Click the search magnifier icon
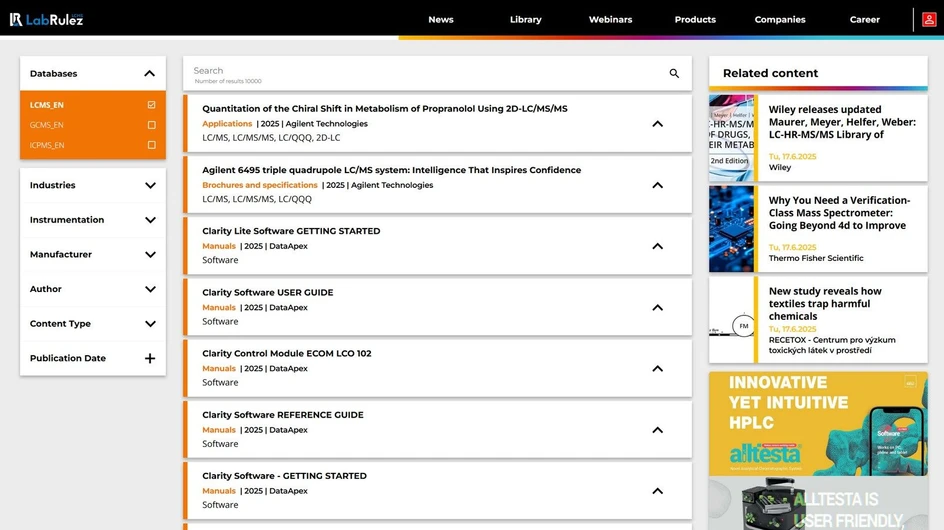 pos(674,74)
